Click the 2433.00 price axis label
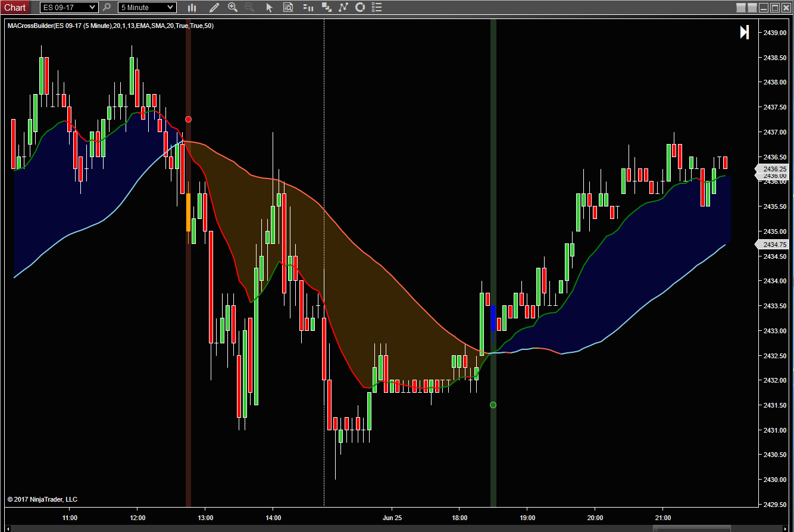794x532 pixels. coord(774,331)
